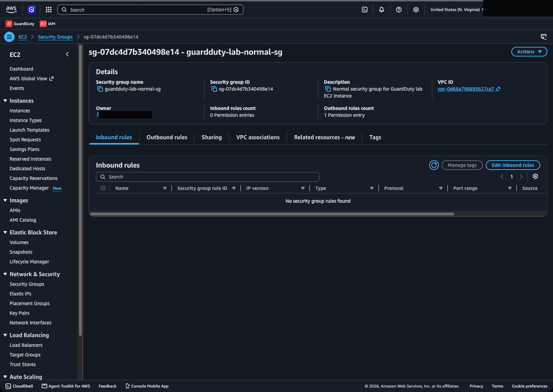This screenshot has width=553, height=392.
Task: Focus the top AWS search bar
Action: click(150, 10)
